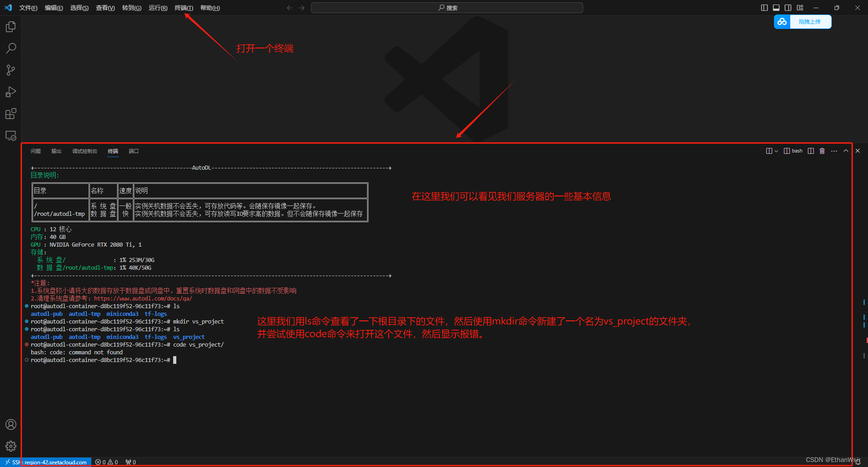Viewport: 868px width, 467px height.
Task: Click the forwarded ports status icon
Action: [x=131, y=462]
